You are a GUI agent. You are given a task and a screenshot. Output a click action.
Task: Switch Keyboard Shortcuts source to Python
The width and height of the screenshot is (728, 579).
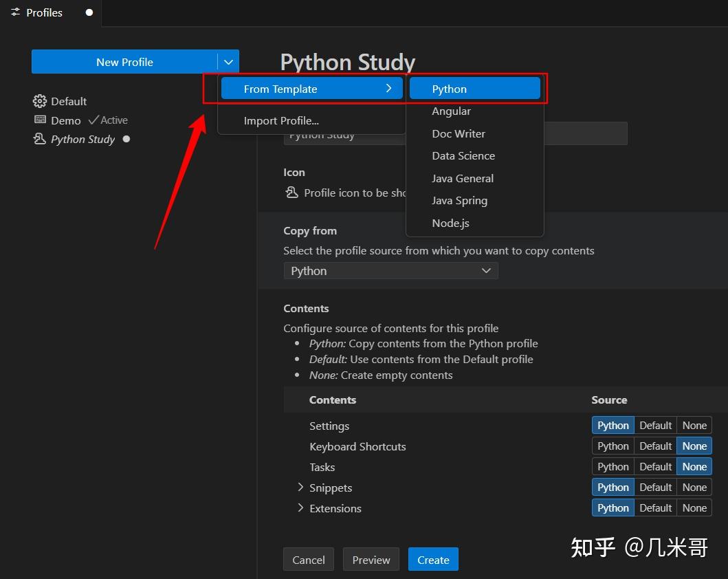click(x=612, y=446)
